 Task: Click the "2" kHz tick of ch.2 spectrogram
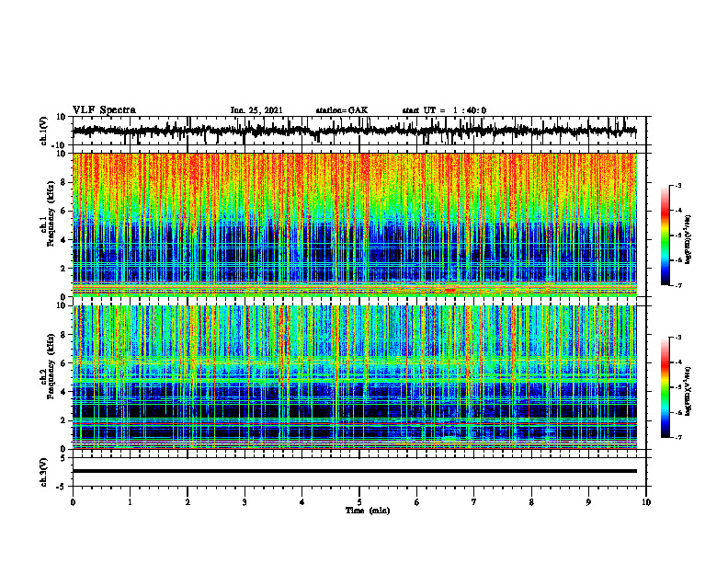point(64,420)
